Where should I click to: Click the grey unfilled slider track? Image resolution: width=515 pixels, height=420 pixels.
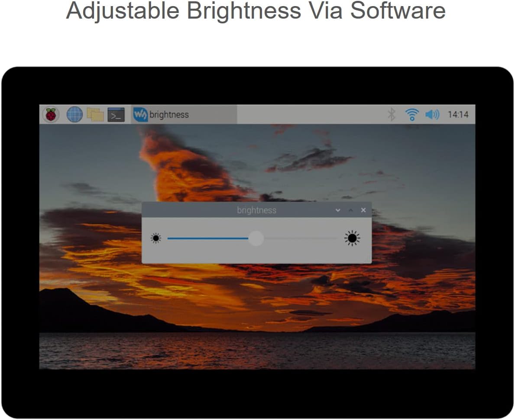(x=301, y=238)
